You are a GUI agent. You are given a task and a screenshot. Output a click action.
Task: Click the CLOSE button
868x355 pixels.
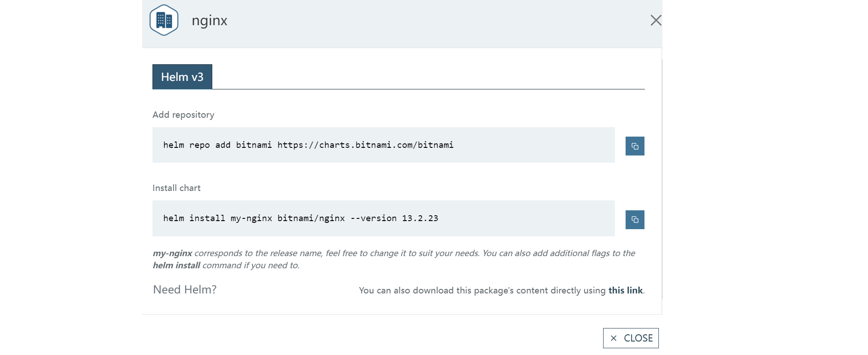coord(631,338)
